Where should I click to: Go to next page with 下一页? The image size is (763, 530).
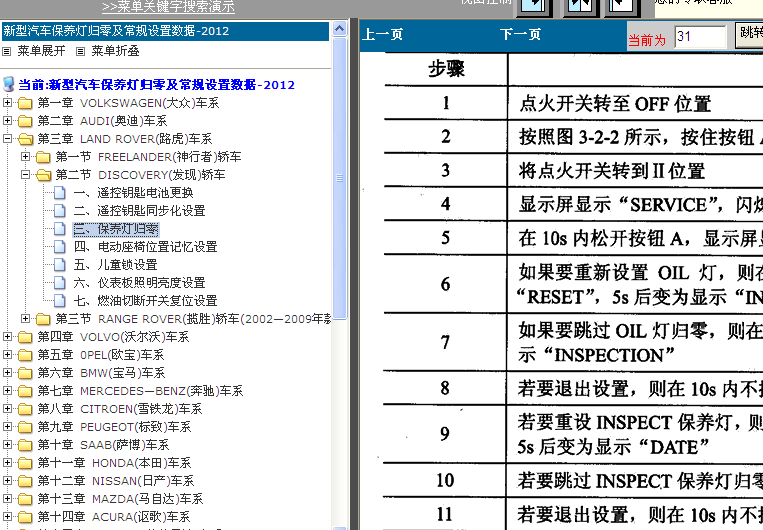[x=520, y=35]
